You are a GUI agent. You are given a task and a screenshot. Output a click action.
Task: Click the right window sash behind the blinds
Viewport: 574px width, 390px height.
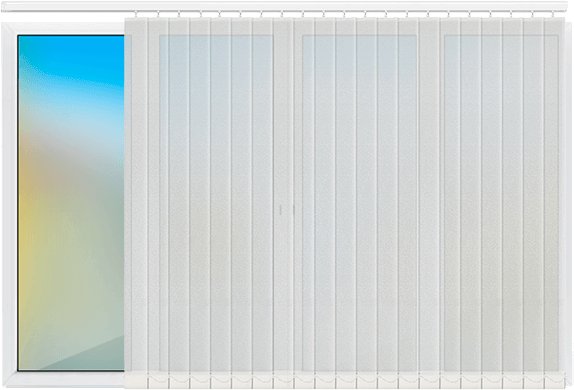[501, 203]
